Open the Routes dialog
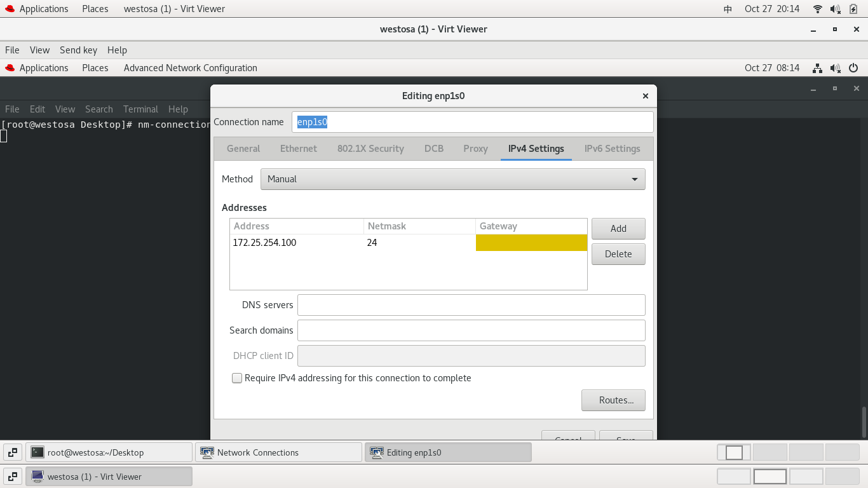868x488 pixels. click(x=613, y=400)
